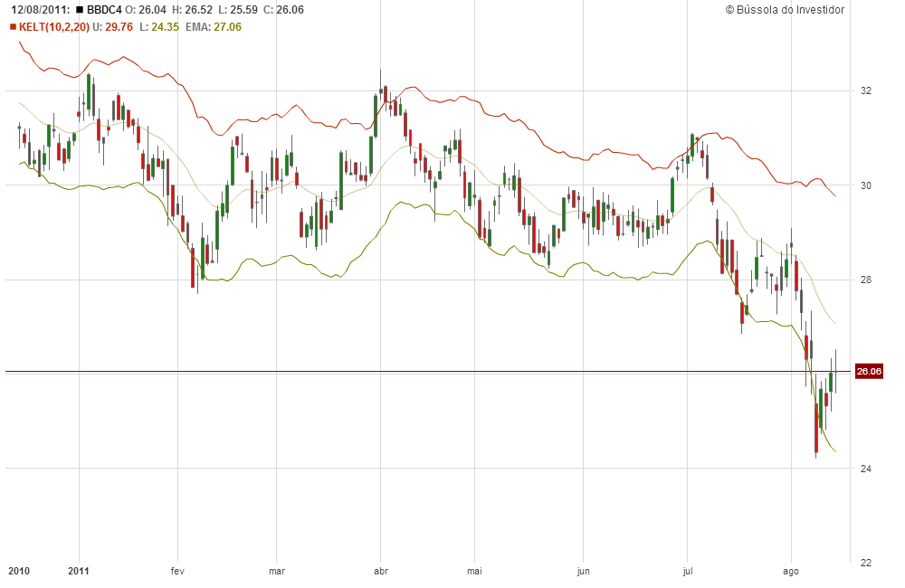
Task: Click the 30 price axis label
Action: click(866, 185)
